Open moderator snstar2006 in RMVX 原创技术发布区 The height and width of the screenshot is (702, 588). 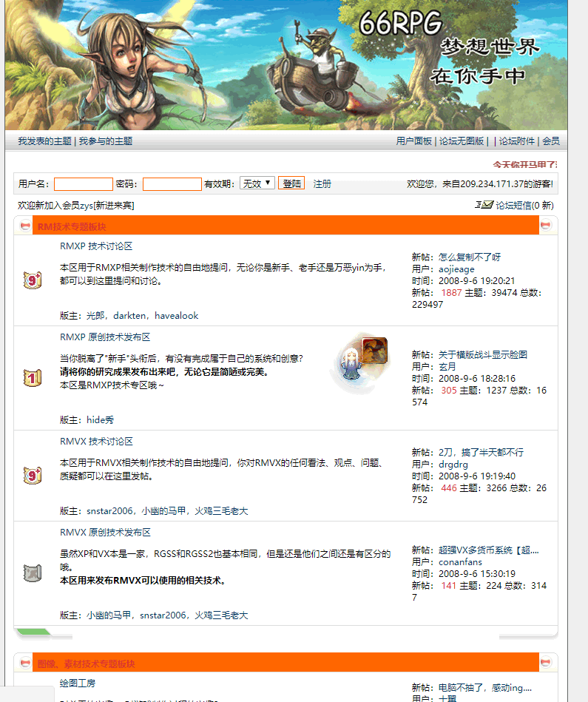tap(163, 615)
